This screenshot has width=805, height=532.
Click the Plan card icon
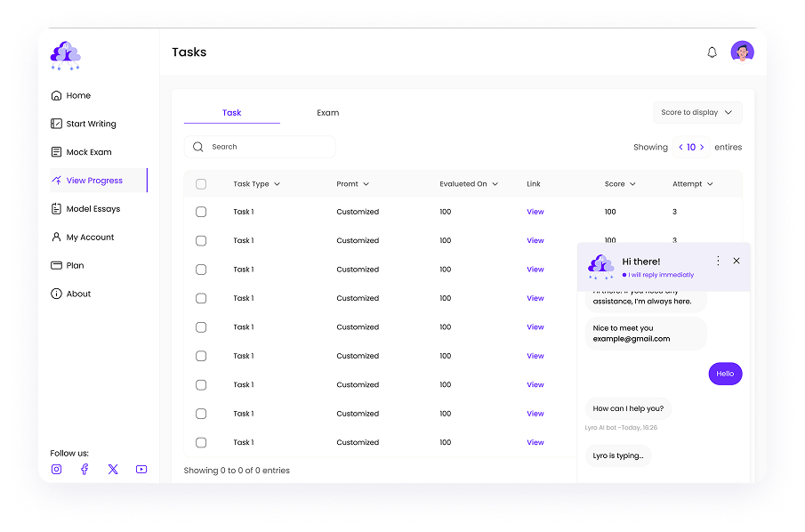click(56, 265)
